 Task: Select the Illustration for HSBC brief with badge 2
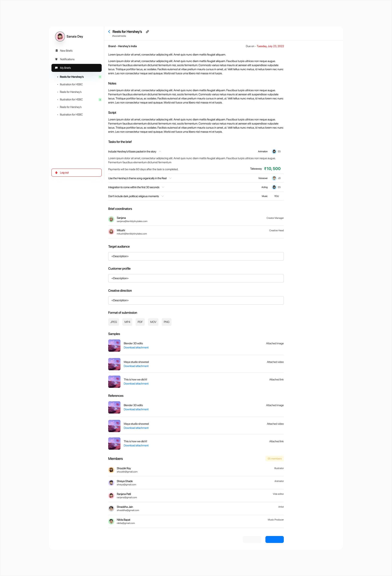click(x=71, y=99)
